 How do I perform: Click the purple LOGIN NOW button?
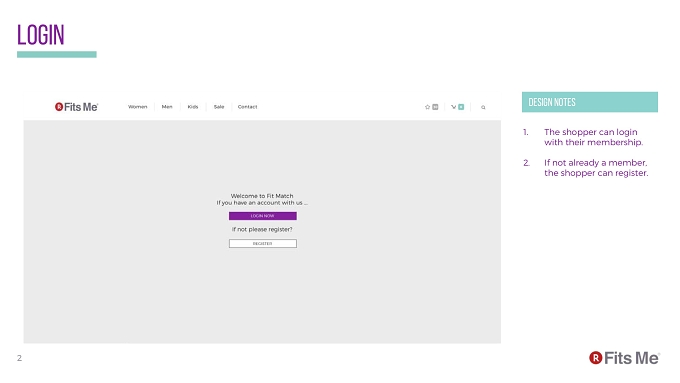(x=263, y=216)
